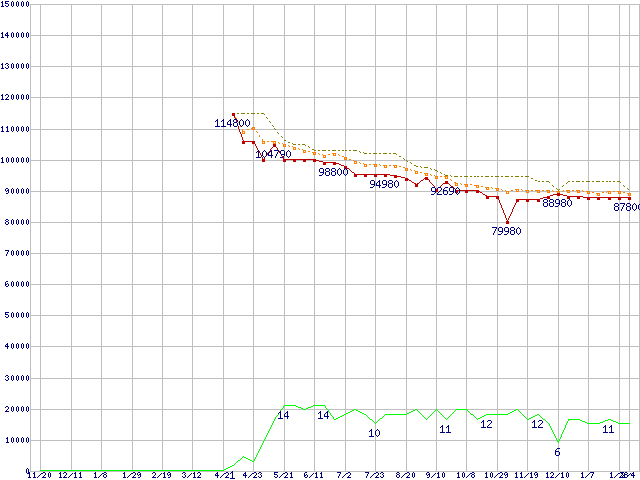Select the 79980 lowest price data point

pyautogui.click(x=507, y=222)
